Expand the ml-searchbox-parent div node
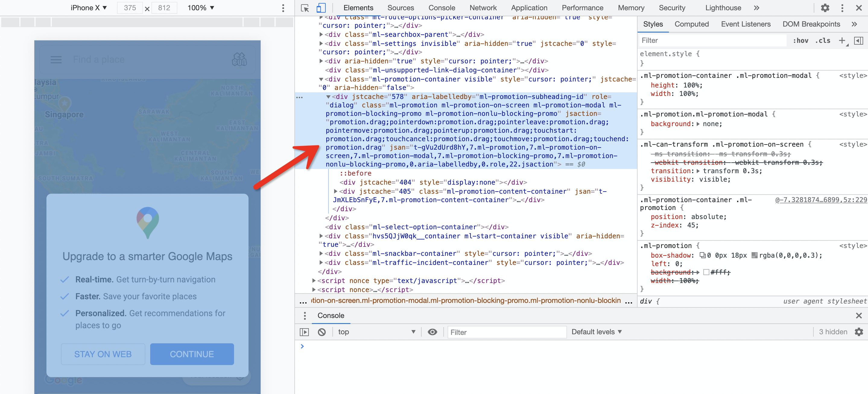Screen dimensions: 868x394 pyautogui.click(x=321, y=34)
